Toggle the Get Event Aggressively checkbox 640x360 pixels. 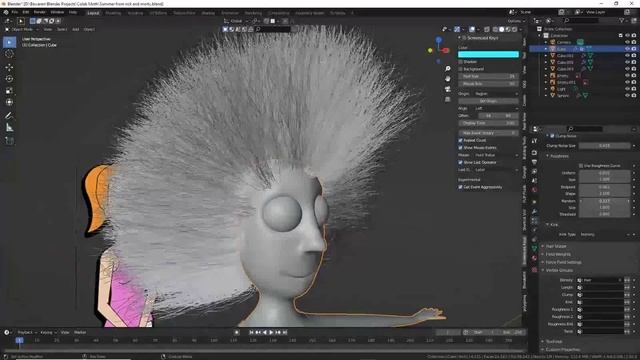click(x=460, y=187)
